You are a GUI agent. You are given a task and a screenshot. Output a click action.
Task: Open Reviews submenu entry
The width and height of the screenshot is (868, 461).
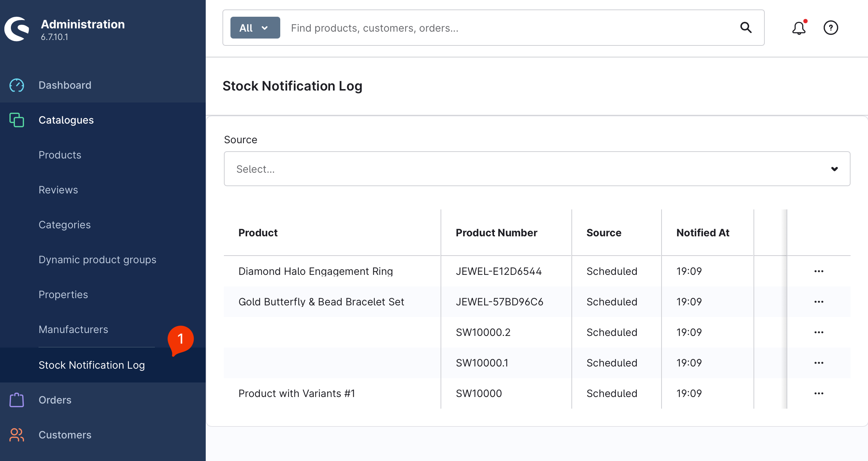58,190
